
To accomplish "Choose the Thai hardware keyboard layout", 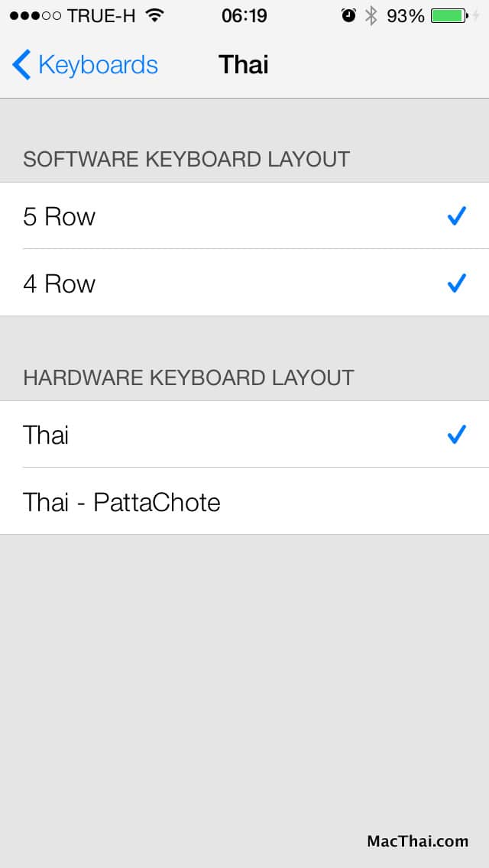I will point(244,435).
